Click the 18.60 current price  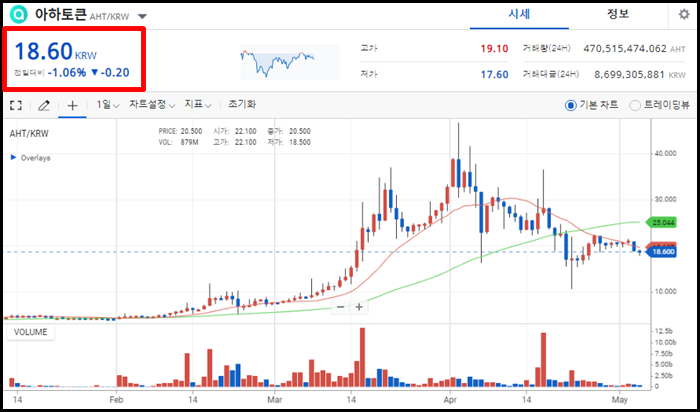44,51
